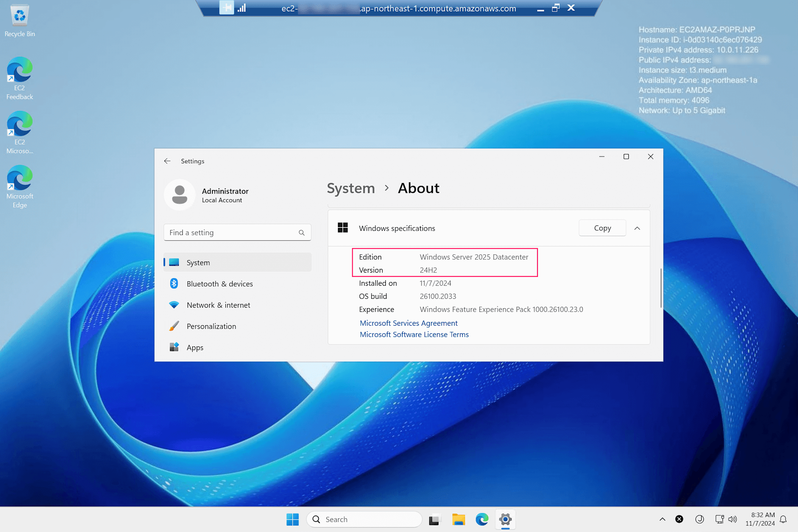Click the Experience pack version text
Screen dimensions: 798x532
pyautogui.click(x=501, y=309)
